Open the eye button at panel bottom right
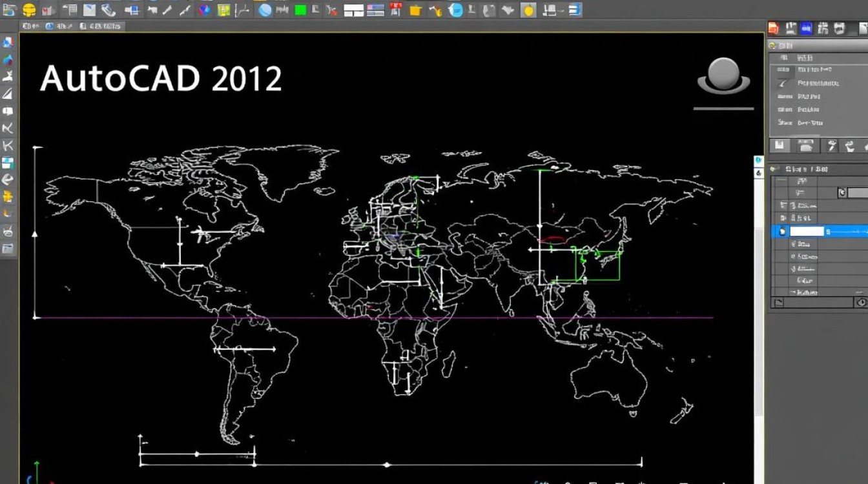 click(861, 303)
